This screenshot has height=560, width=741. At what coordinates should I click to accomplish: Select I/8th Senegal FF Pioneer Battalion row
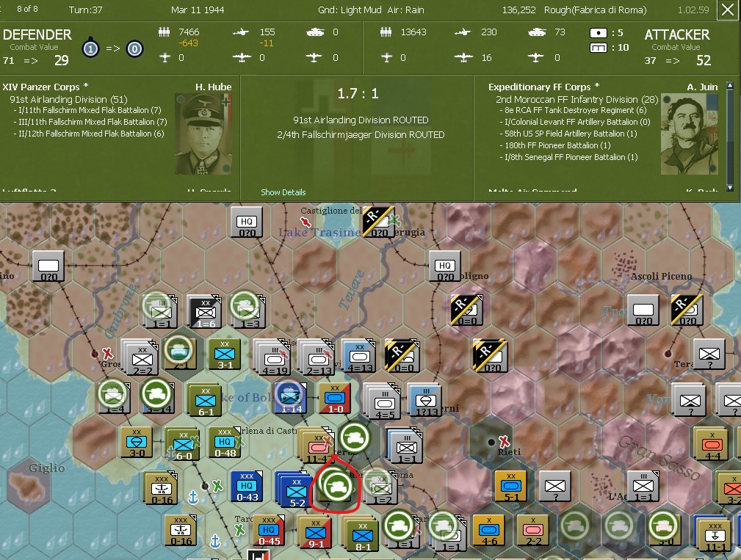568,157
